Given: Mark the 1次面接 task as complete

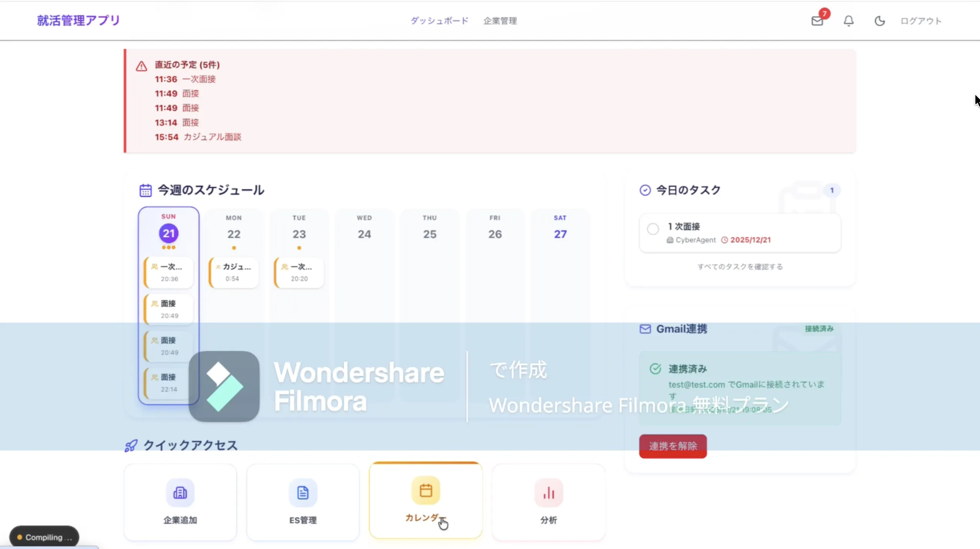Looking at the screenshot, I should [x=653, y=229].
